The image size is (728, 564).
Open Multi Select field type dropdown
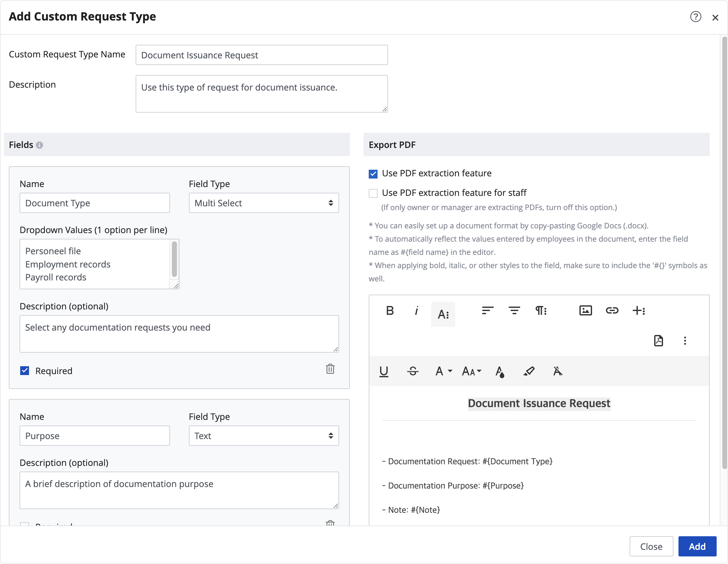point(264,203)
